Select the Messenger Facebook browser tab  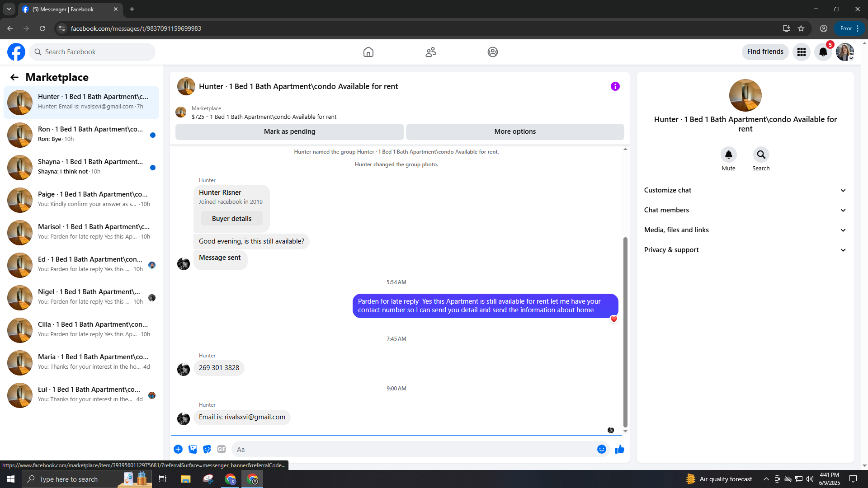70,9
